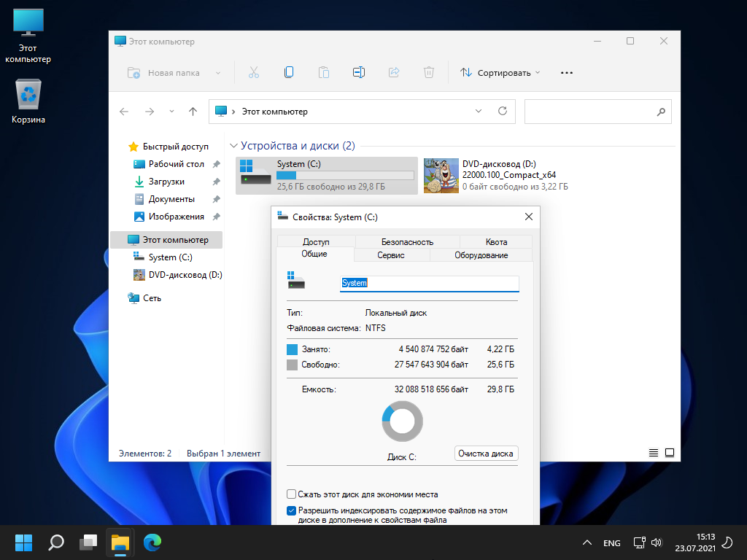Go back with the left arrow
This screenshot has width=747, height=560.
[124, 112]
